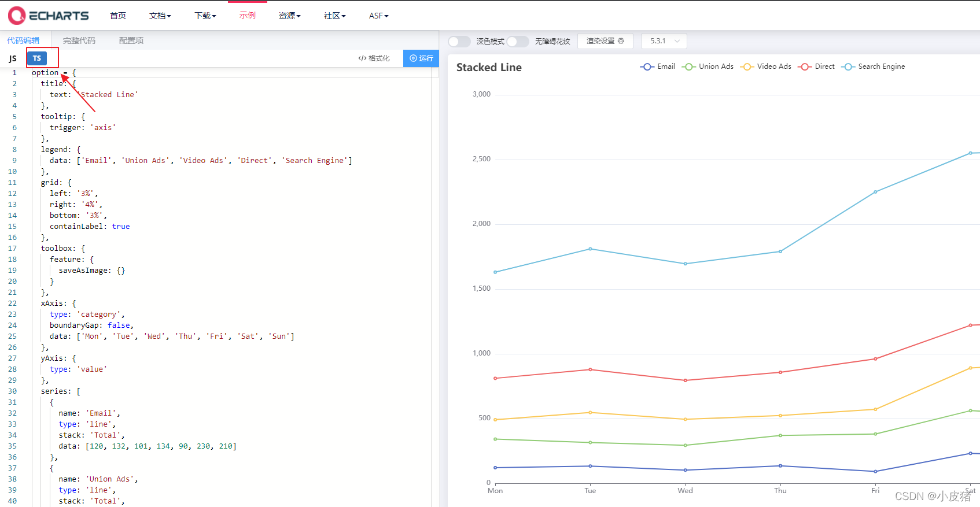This screenshot has width=980, height=507.
Task: Open the 示例 nav item
Action: pos(248,15)
